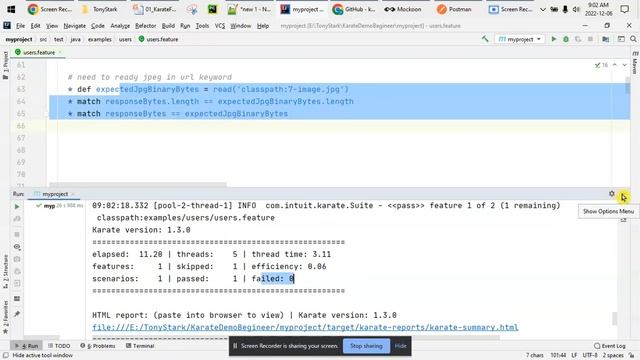Viewport: 640px width, 360px height.
Task: Open the TODO tool window
Action: [59, 346]
